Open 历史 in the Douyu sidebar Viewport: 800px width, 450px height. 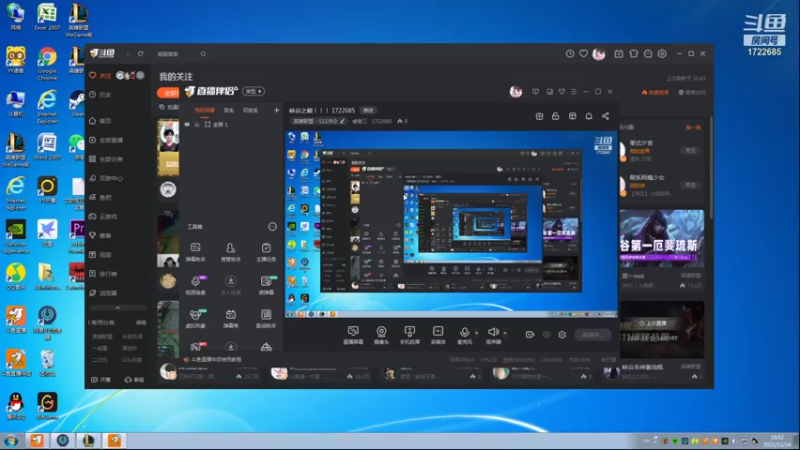point(101,94)
